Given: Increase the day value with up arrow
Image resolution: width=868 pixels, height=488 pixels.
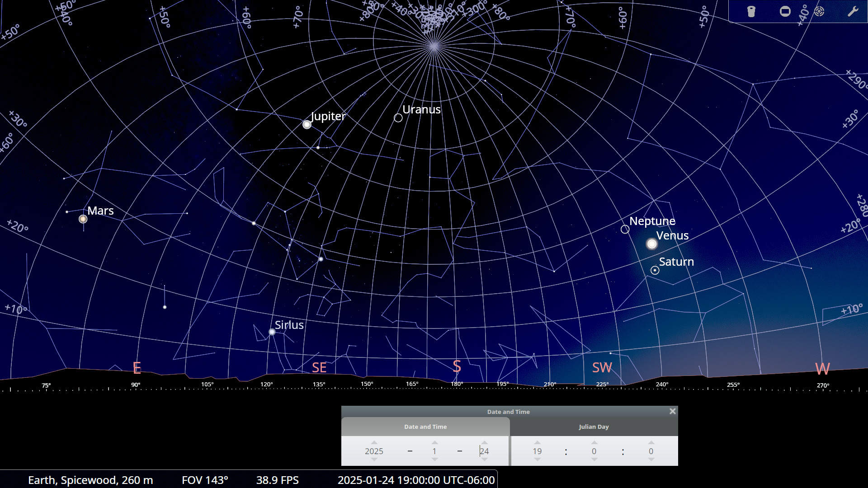Looking at the screenshot, I should coord(484,443).
